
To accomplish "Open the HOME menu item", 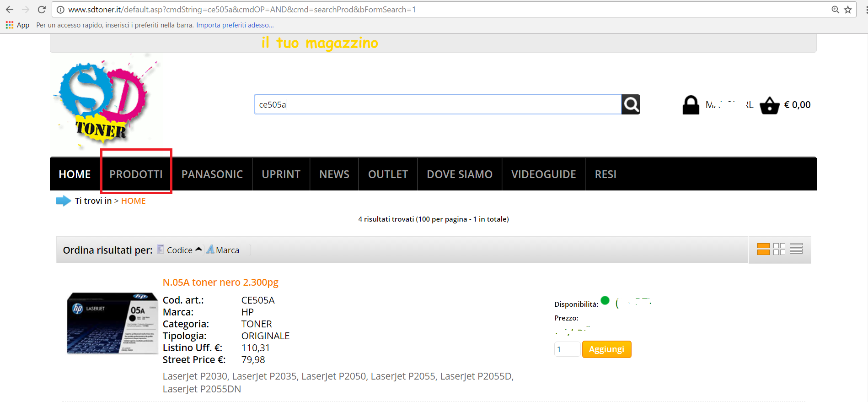I will (75, 174).
